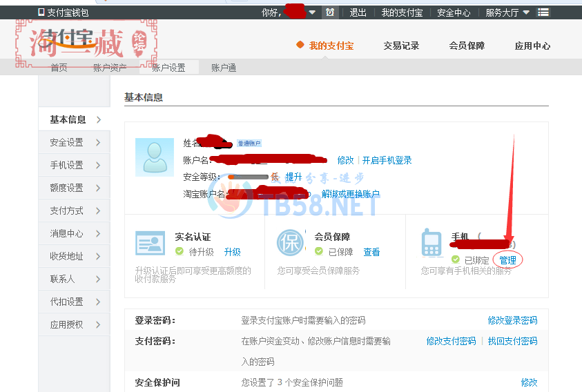The width and height of the screenshot is (582, 392).
Task: Switch to 账户通 sub-tab
Action: 224,68
